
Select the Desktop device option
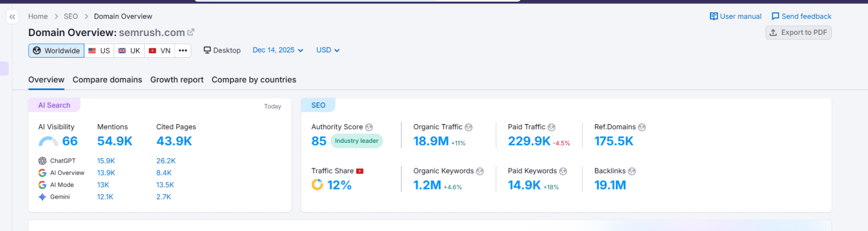coord(222,50)
